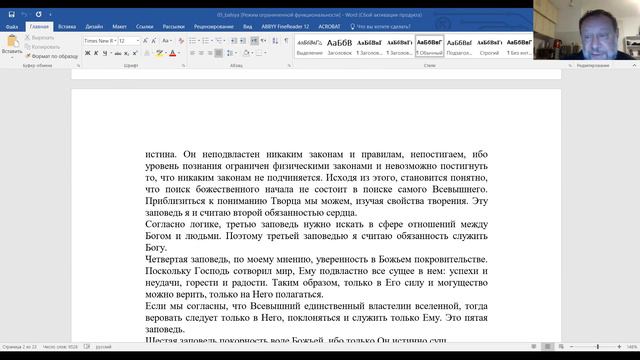Move the zoom slider in the status bar
The width and height of the screenshot is (640, 360).
coord(598,347)
